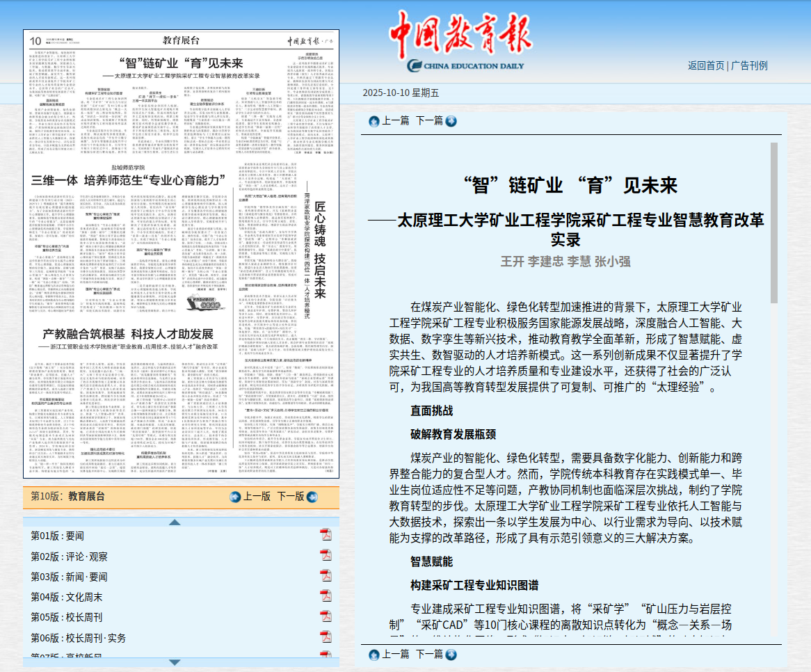Click the article pane vertical scrollbar

pyautogui.click(x=773, y=223)
